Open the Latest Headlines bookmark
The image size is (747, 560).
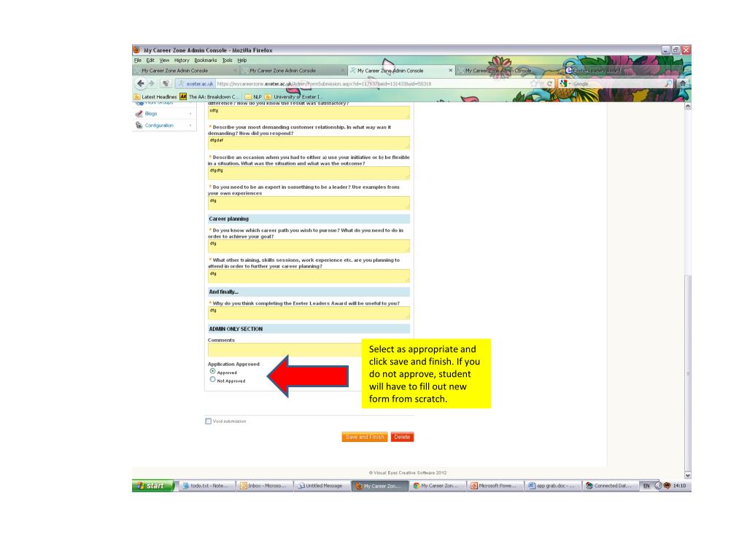coord(155,97)
